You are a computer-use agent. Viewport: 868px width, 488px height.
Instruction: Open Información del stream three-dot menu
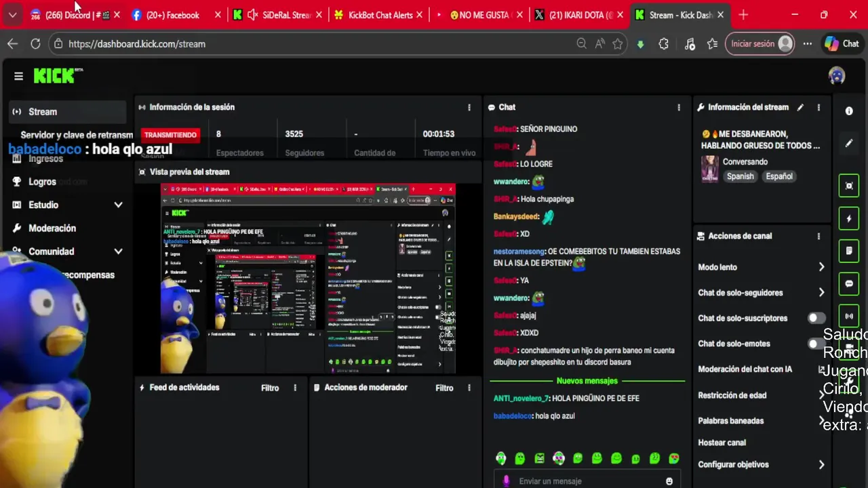click(818, 107)
